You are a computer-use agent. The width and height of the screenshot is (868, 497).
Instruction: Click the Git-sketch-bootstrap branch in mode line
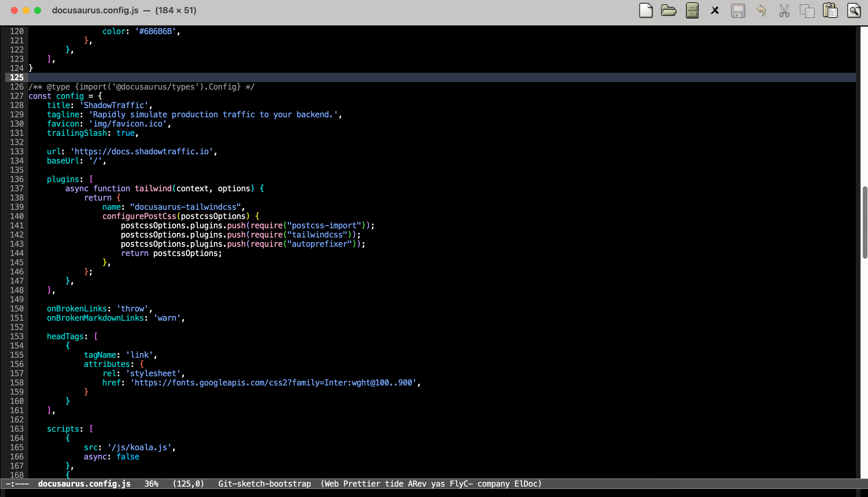pyautogui.click(x=264, y=484)
